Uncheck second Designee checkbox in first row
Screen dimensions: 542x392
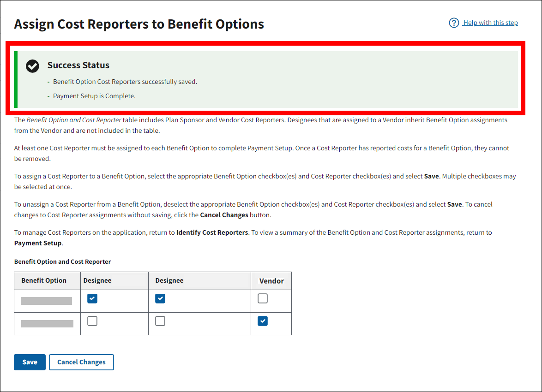click(x=160, y=299)
